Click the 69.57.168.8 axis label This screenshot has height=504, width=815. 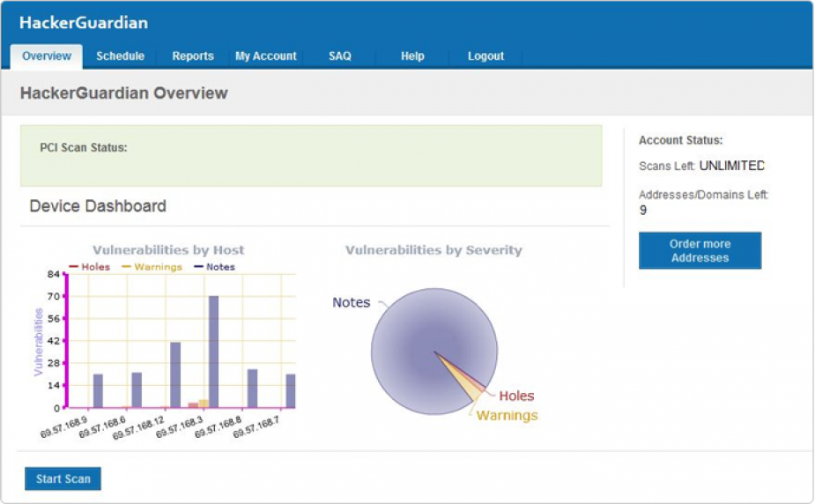[x=219, y=426]
